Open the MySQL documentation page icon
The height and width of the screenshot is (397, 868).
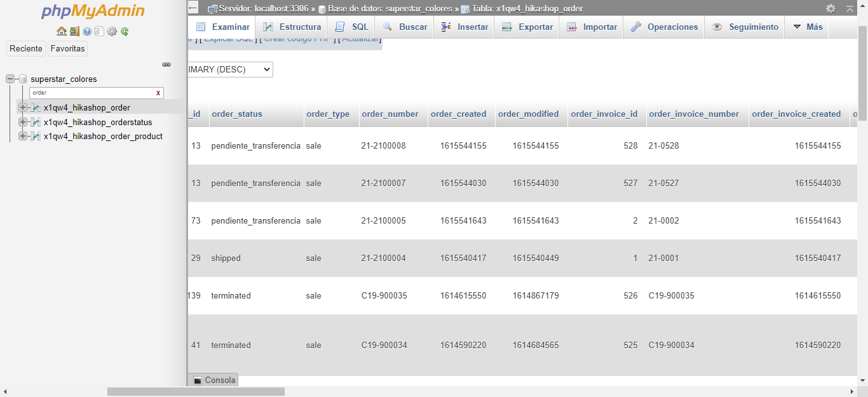pyautogui.click(x=99, y=31)
